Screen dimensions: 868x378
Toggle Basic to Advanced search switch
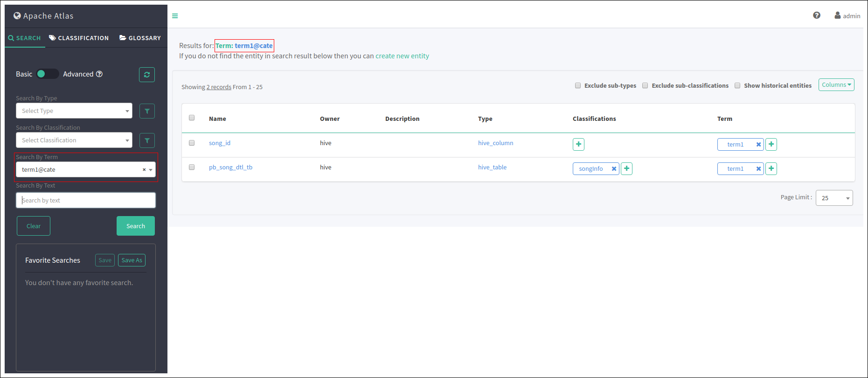(x=48, y=74)
